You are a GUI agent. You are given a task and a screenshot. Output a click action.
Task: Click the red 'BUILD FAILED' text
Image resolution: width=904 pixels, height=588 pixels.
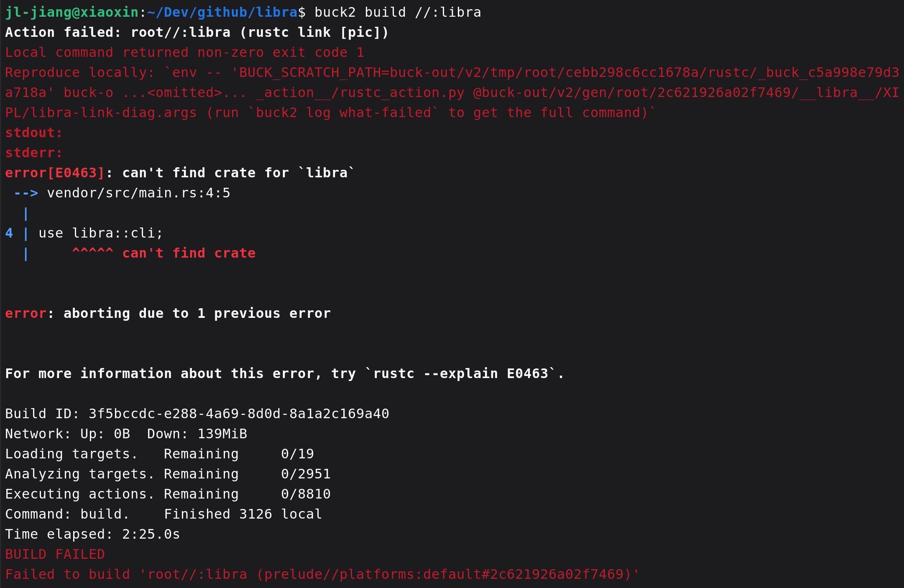coord(55,555)
